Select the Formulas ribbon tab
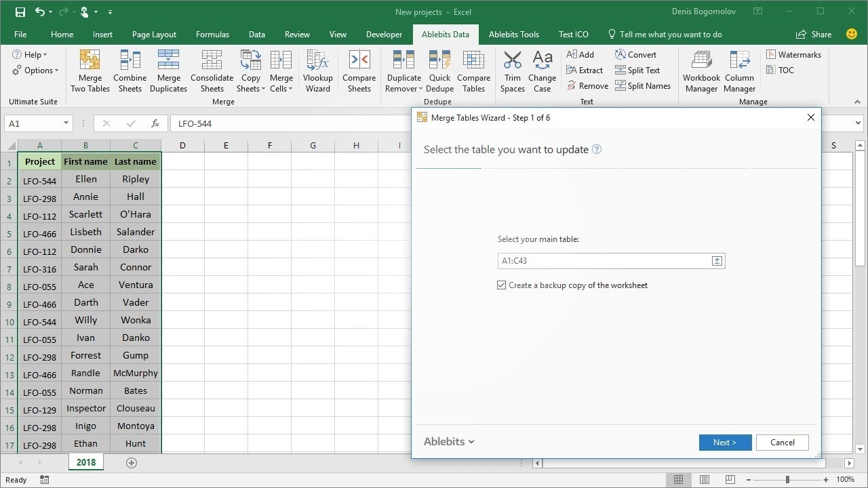The width and height of the screenshot is (868, 488). [212, 34]
